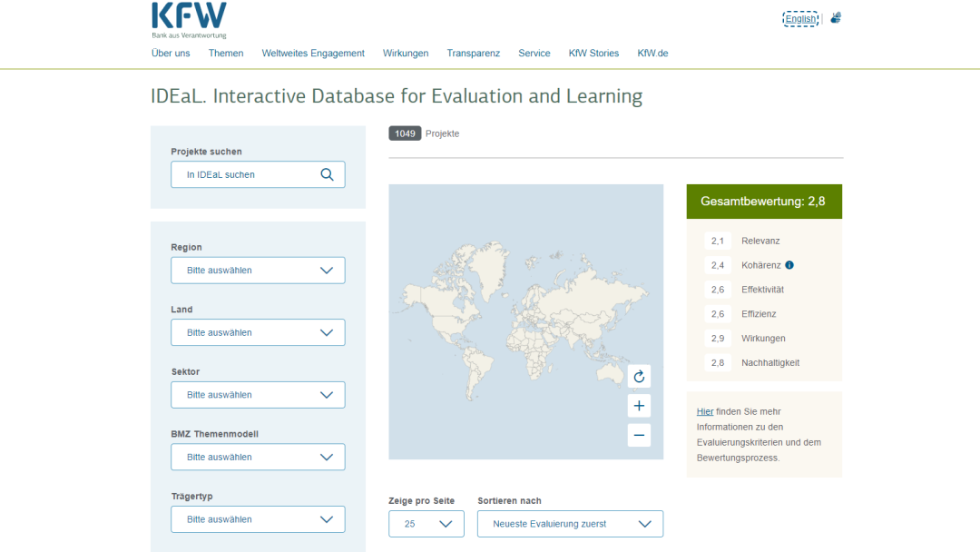Open the Transparenz menu
The height and width of the screenshot is (552, 980).
pos(473,54)
